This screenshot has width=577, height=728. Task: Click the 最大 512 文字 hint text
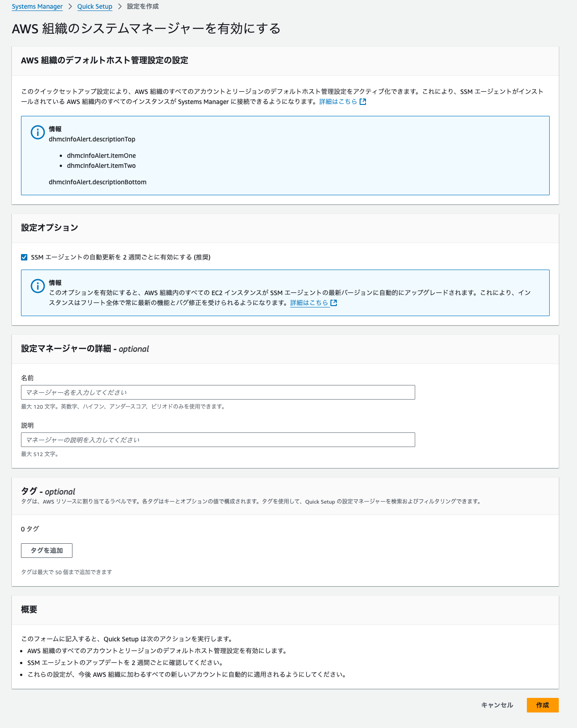coord(40,454)
